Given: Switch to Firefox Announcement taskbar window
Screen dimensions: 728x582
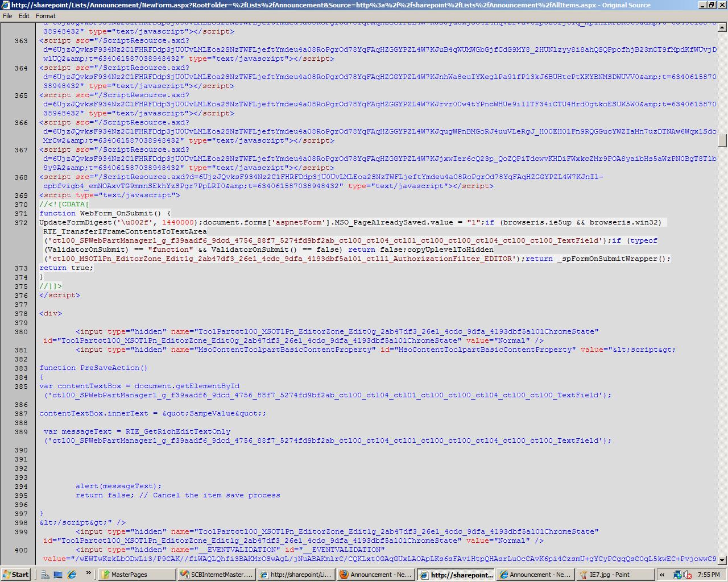Looking at the screenshot, I should coord(375,575).
